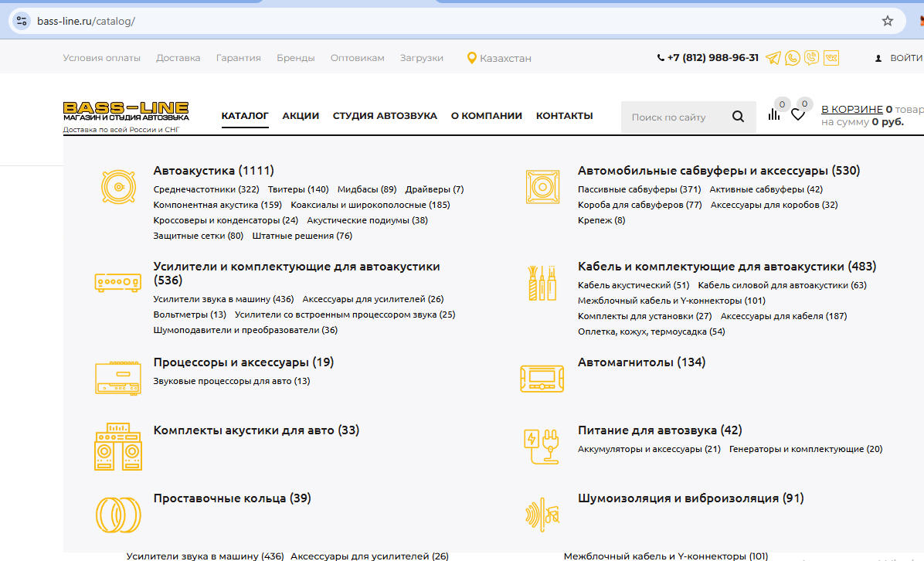Open Проставочные кольца (39) category
The height and width of the screenshot is (561, 924).
point(233,498)
